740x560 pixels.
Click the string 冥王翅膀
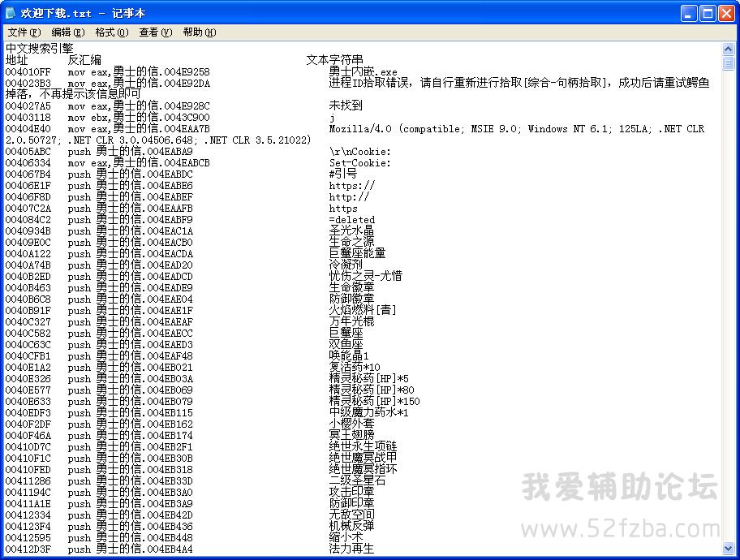pyautogui.click(x=351, y=435)
